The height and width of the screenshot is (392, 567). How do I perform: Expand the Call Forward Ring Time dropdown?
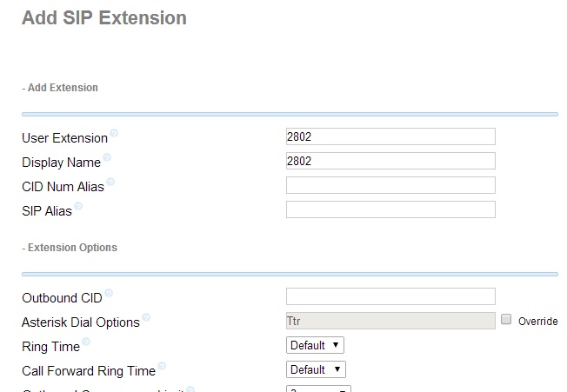316,369
